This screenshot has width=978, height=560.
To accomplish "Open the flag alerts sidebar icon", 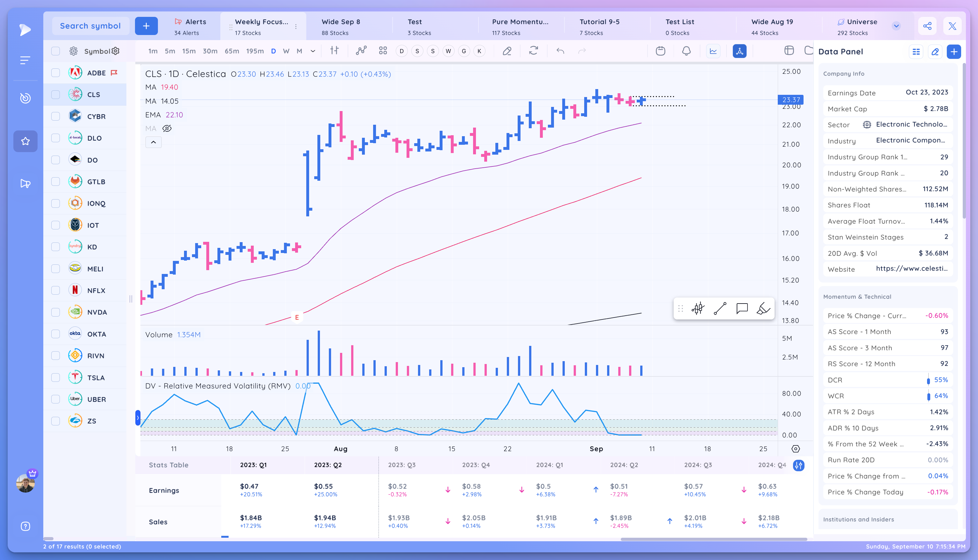I will (x=25, y=184).
